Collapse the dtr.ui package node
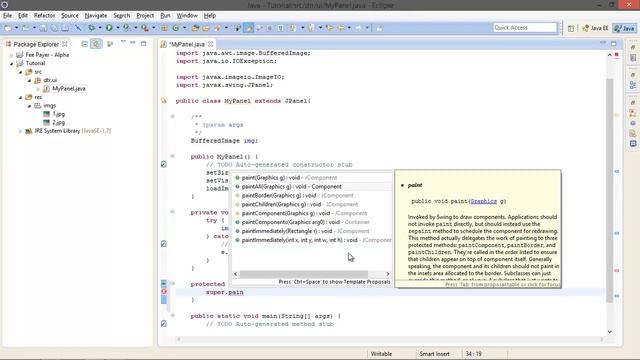 point(29,80)
